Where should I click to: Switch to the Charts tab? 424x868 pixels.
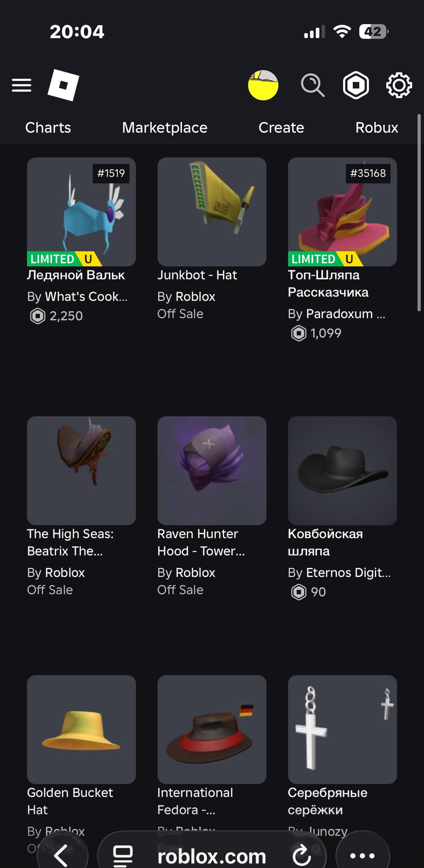[x=48, y=128]
